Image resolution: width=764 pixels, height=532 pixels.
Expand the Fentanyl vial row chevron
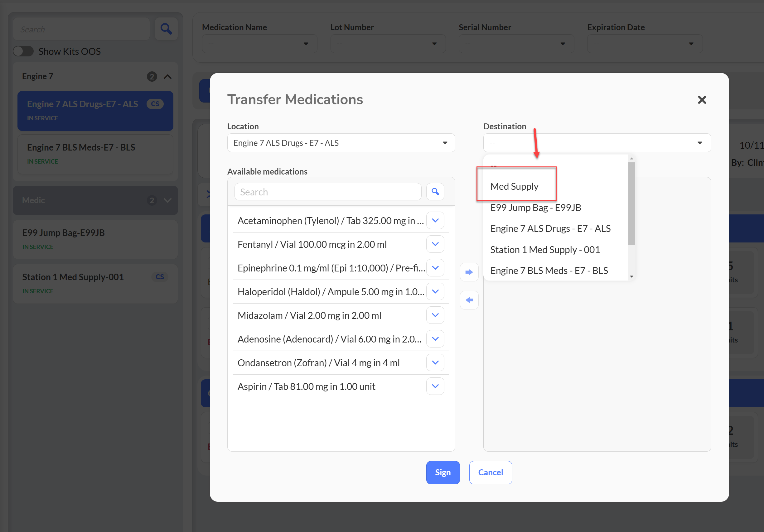point(435,244)
